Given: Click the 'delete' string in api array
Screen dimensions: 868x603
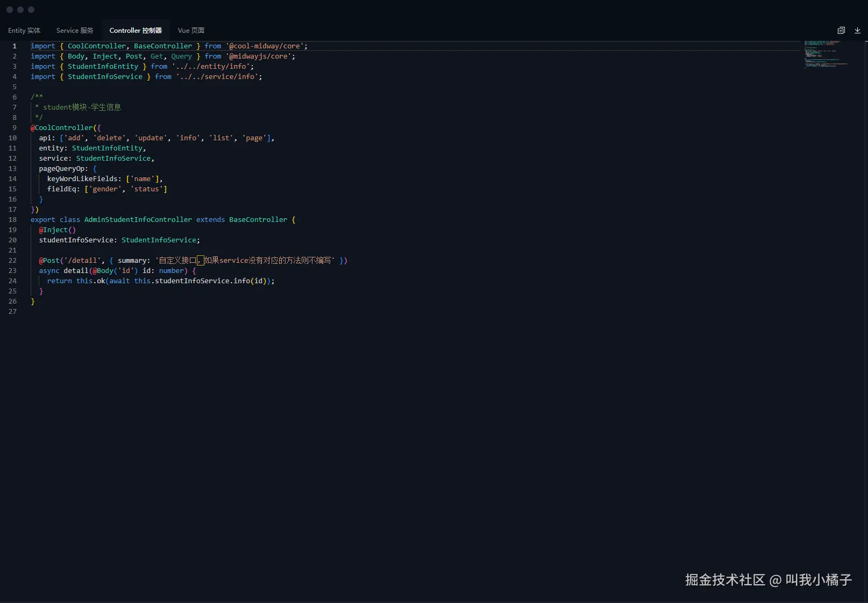Looking at the screenshot, I should coord(109,138).
